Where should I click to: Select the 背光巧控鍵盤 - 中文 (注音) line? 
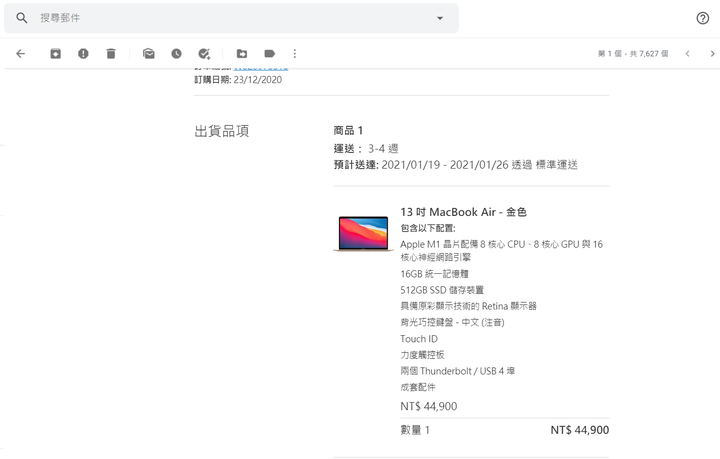[x=452, y=323]
